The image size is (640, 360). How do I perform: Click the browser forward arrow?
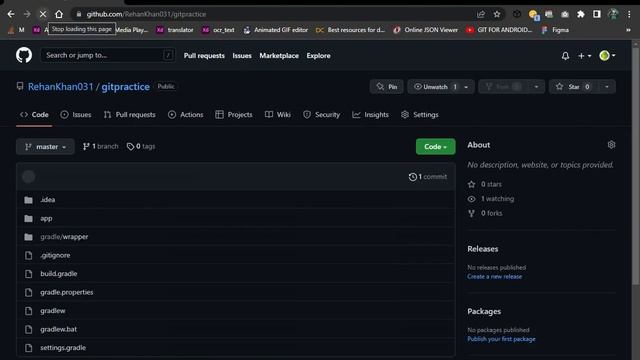pyautogui.click(x=27, y=14)
